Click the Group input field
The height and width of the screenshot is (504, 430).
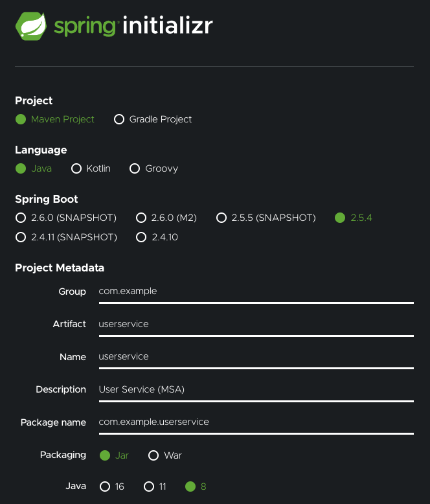pos(255,292)
